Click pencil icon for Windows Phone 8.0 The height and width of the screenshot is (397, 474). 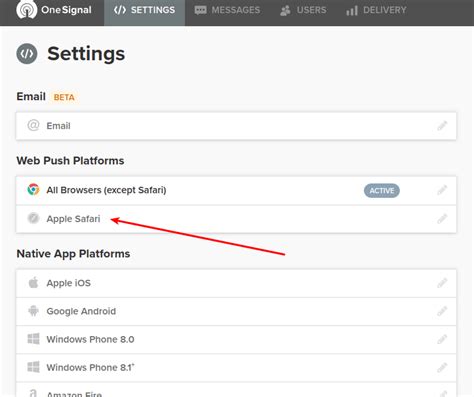coord(442,339)
